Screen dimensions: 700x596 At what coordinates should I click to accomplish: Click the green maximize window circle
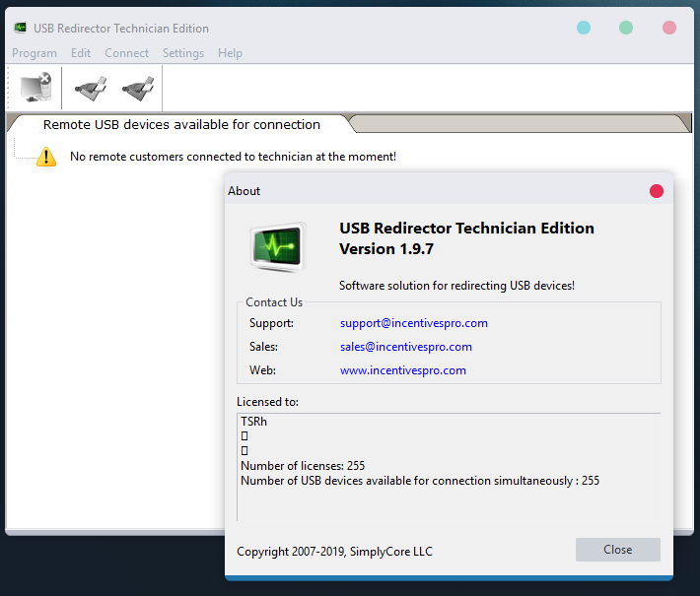tap(626, 28)
